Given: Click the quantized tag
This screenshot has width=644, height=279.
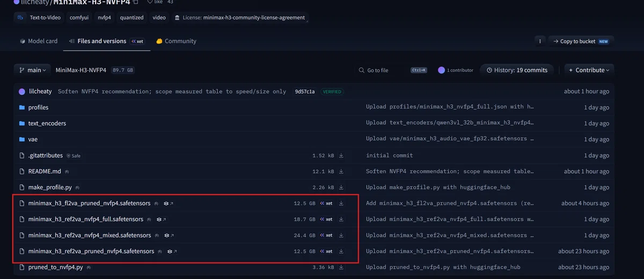Looking at the screenshot, I should coord(132,17).
